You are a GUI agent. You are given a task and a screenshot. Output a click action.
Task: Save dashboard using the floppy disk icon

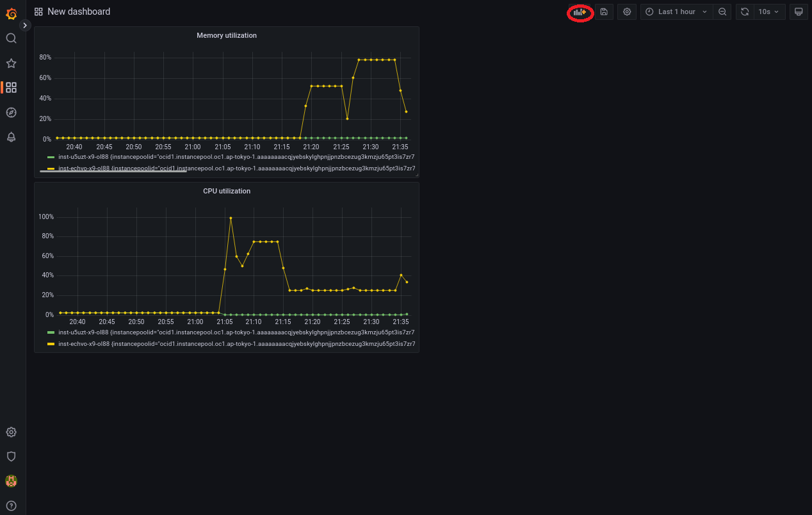tap(604, 12)
